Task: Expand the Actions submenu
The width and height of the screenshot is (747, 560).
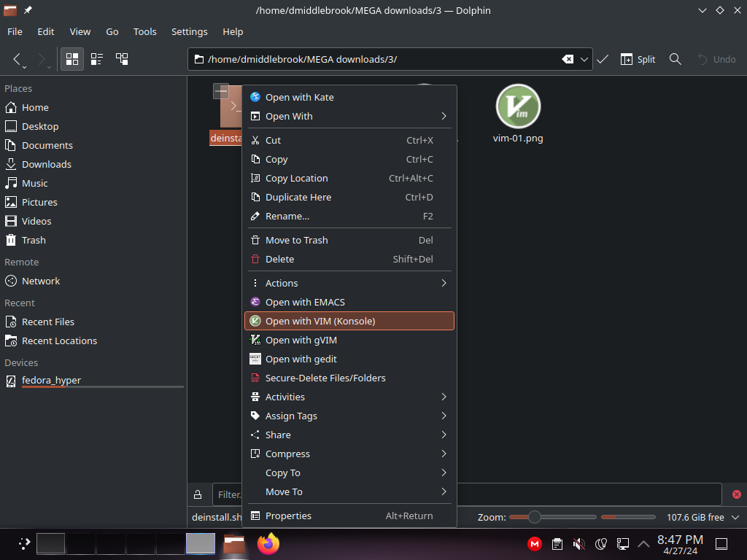Action: coord(349,283)
